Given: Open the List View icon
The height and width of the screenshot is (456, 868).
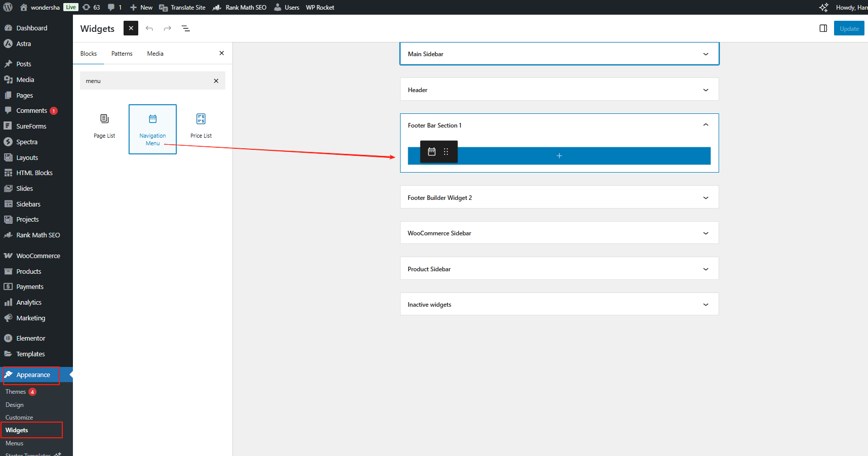Looking at the screenshot, I should pos(186,28).
